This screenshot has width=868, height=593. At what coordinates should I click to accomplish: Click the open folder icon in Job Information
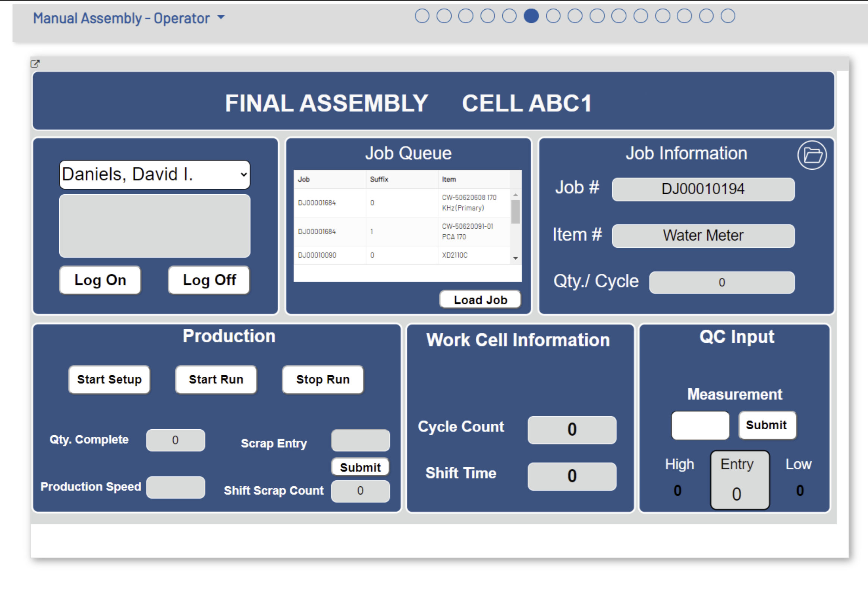(812, 155)
